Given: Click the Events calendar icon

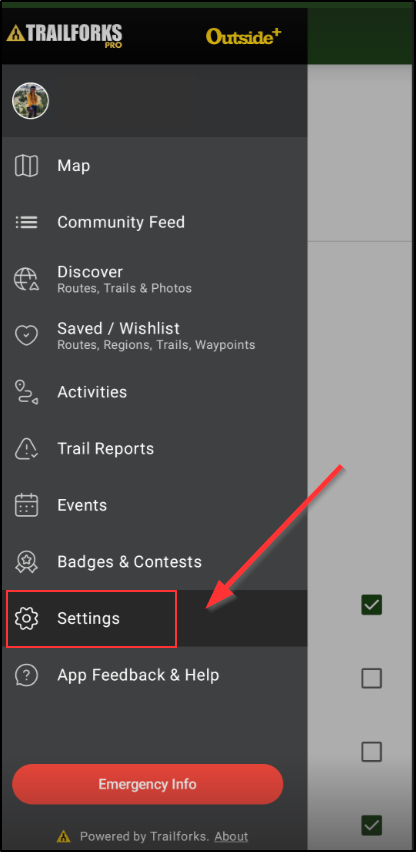Looking at the screenshot, I should (26, 505).
